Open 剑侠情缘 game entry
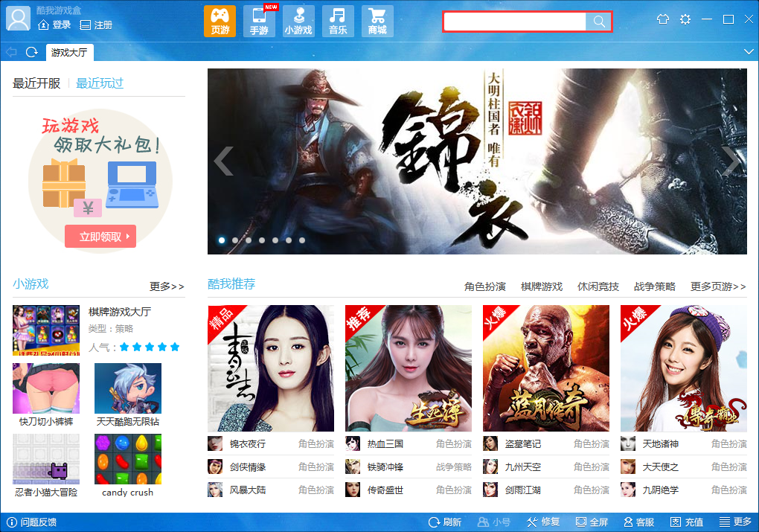The height and width of the screenshot is (532, 759). point(271,467)
